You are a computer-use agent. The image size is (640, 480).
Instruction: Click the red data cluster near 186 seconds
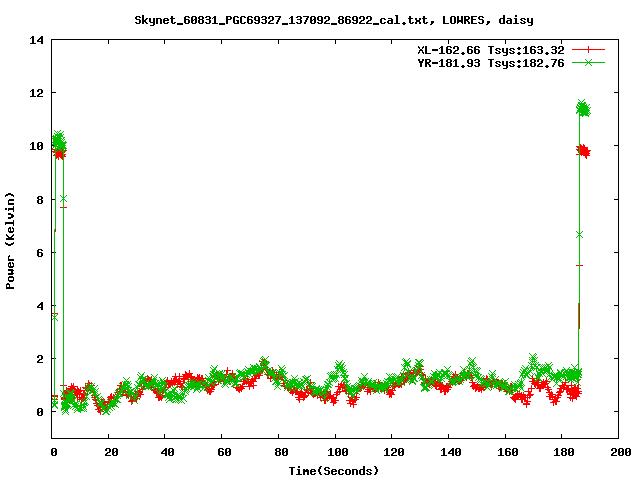tap(583, 151)
